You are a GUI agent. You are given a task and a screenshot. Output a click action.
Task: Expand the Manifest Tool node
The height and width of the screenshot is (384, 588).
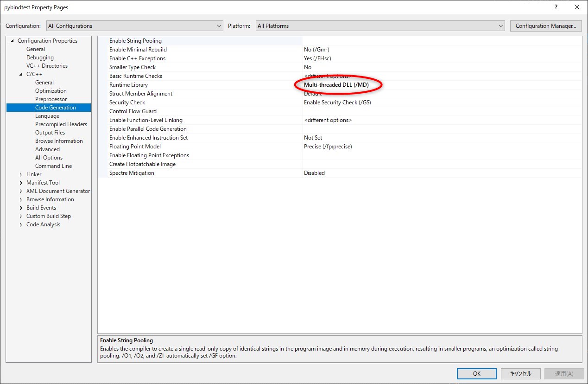21,183
